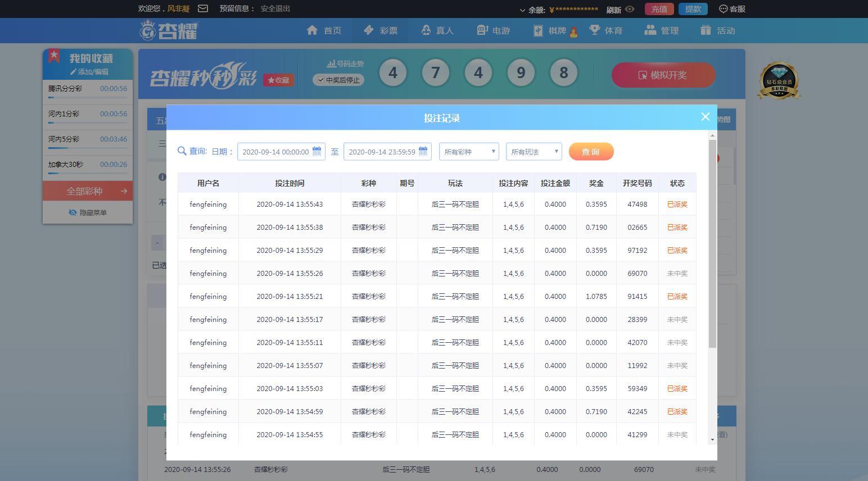Viewport: 868px width, 481px height.
Task: Open the mail envelope icon
Action: 203,8
